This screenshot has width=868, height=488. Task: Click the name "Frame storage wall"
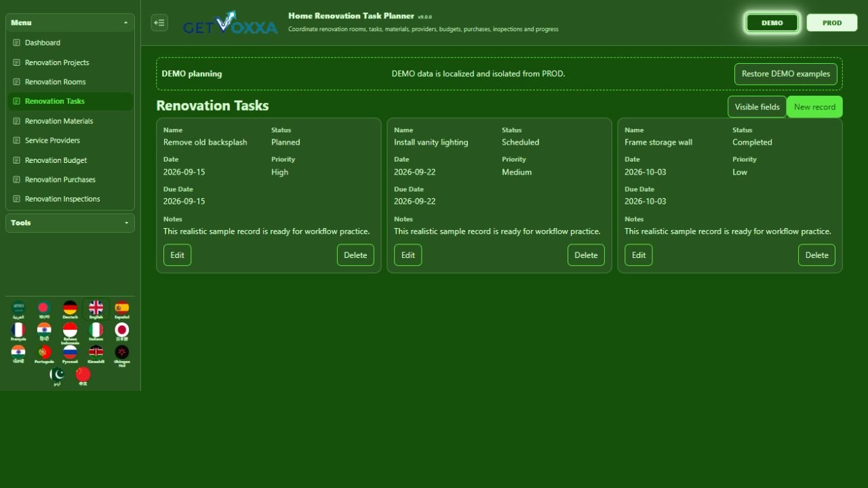tap(658, 143)
